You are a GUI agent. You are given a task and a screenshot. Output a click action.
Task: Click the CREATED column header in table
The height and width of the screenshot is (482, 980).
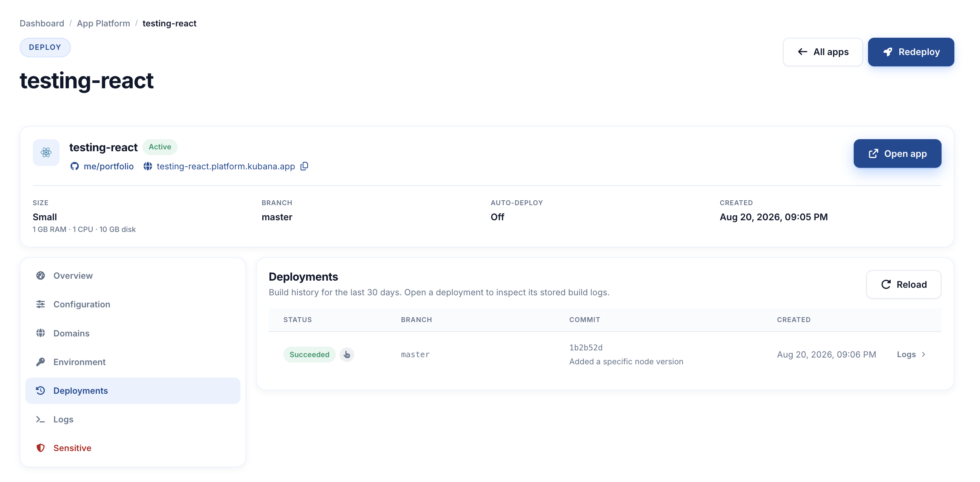(793, 320)
